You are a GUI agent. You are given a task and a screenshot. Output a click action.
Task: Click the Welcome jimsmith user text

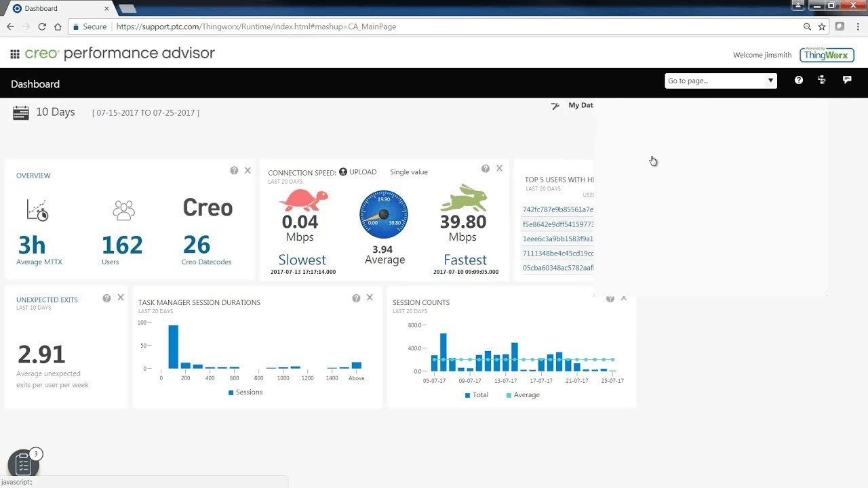click(x=762, y=55)
